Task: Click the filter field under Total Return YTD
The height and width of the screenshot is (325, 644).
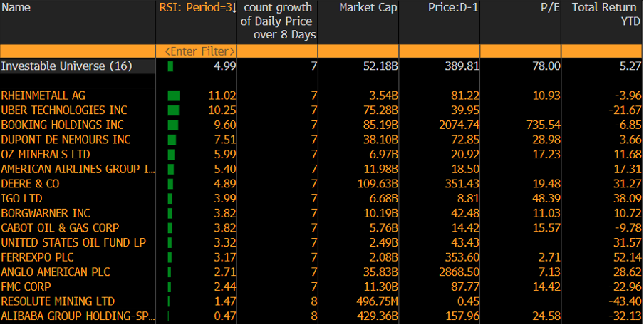Action: (602, 51)
